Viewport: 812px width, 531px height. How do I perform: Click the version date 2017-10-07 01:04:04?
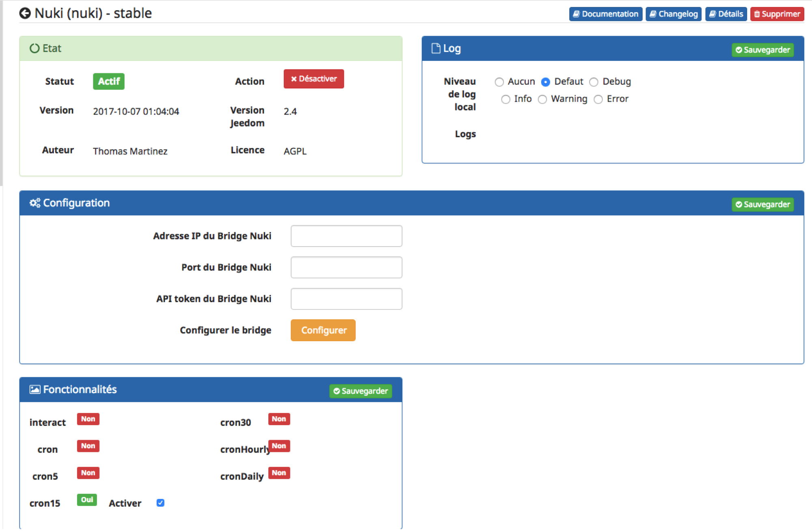point(136,112)
